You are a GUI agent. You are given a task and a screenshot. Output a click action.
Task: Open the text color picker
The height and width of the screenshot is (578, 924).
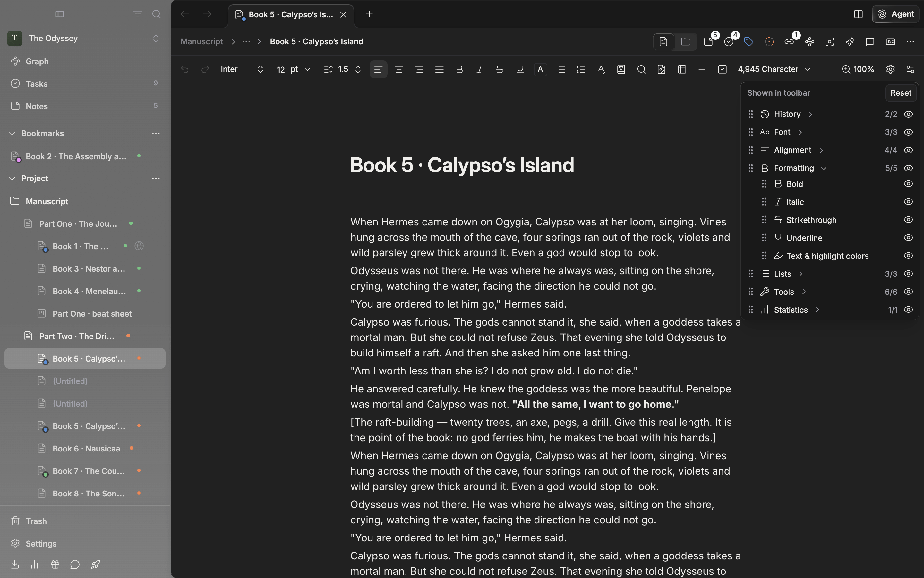[x=540, y=69]
